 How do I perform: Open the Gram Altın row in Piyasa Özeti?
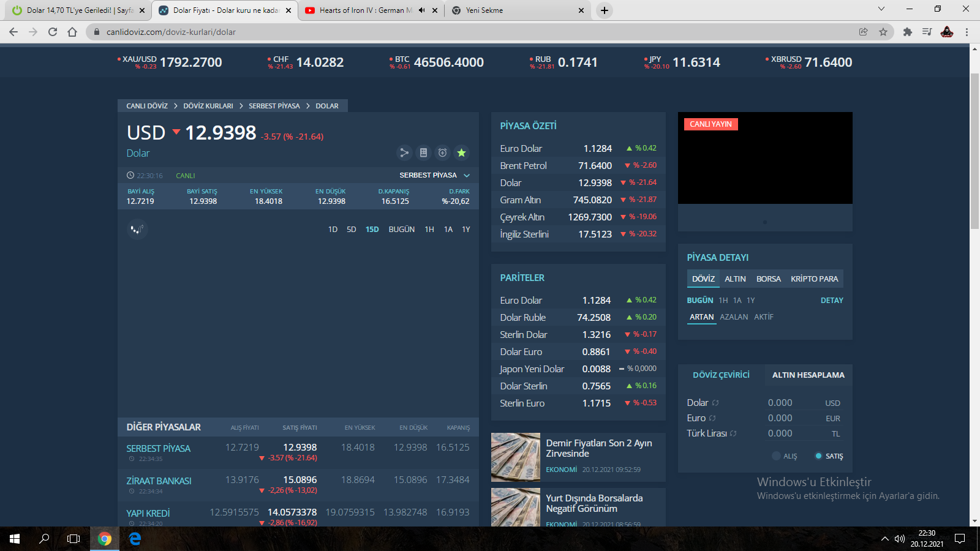(x=578, y=200)
